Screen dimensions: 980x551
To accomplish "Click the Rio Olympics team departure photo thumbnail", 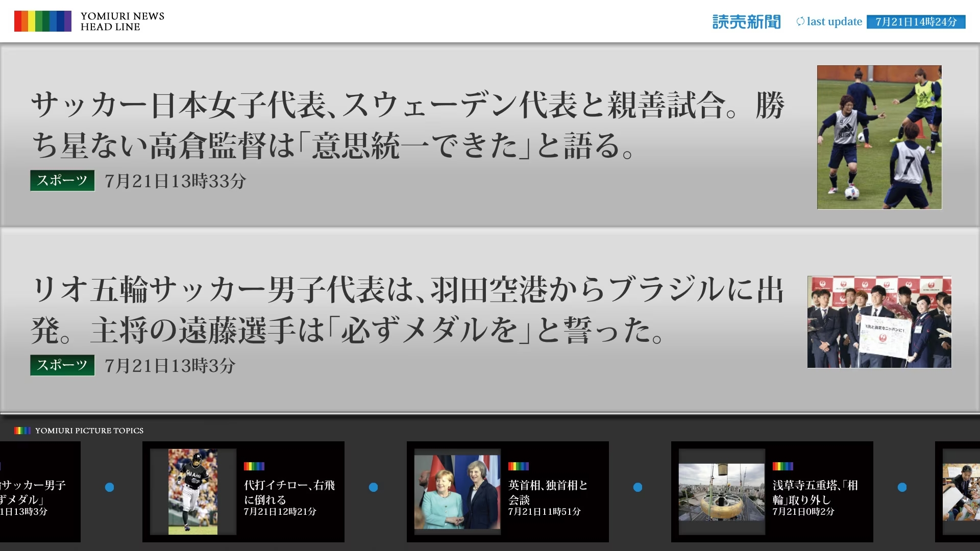I will coord(879,322).
